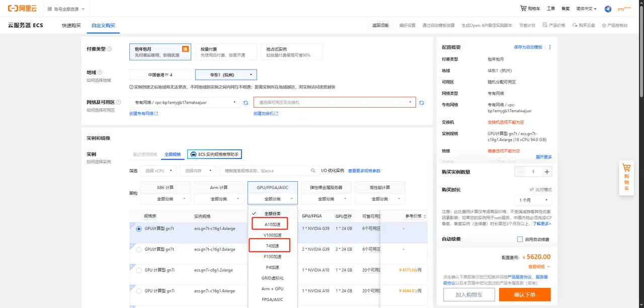
Task: Refresh the VPC network list
Action: (x=246, y=103)
